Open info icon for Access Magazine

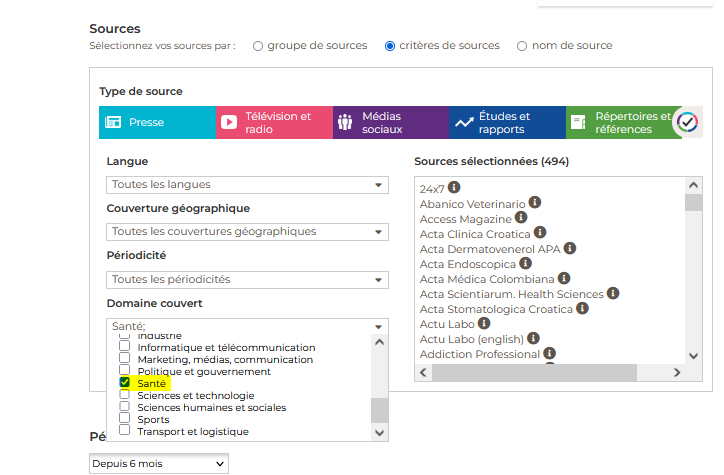(x=521, y=218)
